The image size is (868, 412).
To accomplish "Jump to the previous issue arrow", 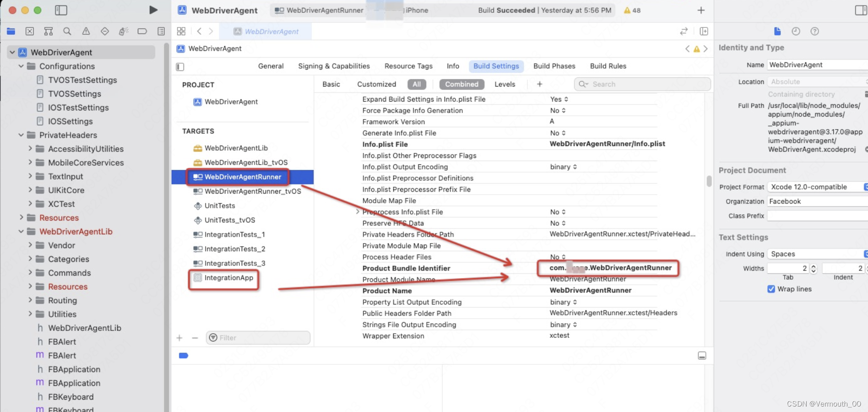I will tap(687, 49).
